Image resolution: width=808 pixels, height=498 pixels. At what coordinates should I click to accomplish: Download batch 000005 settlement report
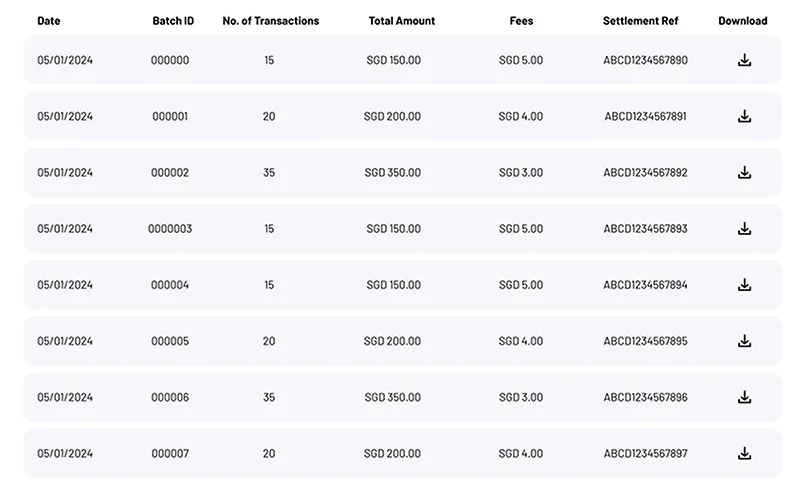coord(744,341)
